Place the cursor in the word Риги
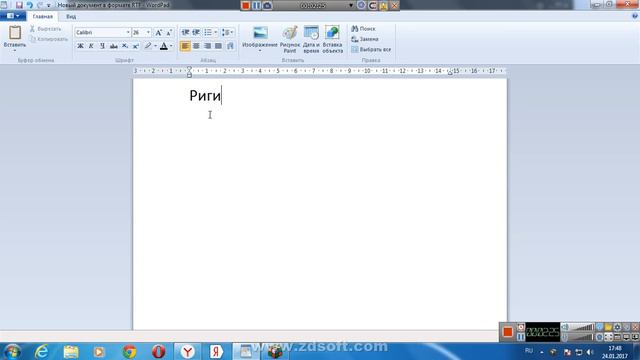This screenshot has height=360, width=640. coord(205,96)
